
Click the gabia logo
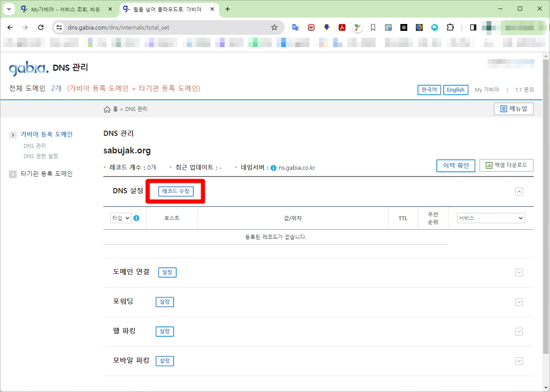click(x=28, y=68)
